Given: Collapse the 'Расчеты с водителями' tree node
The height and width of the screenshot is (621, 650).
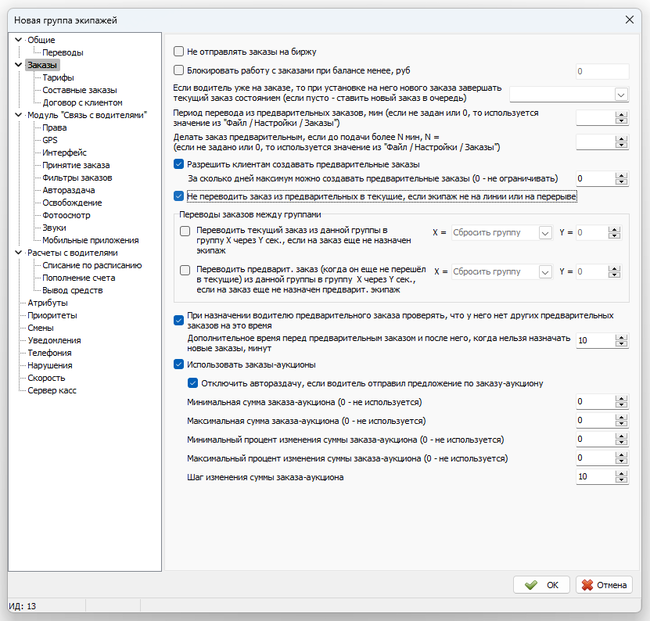Looking at the screenshot, I should pyautogui.click(x=17, y=253).
